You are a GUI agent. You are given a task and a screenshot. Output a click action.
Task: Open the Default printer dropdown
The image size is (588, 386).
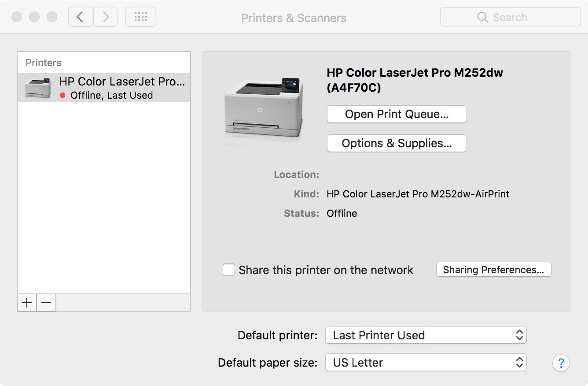[x=426, y=335]
